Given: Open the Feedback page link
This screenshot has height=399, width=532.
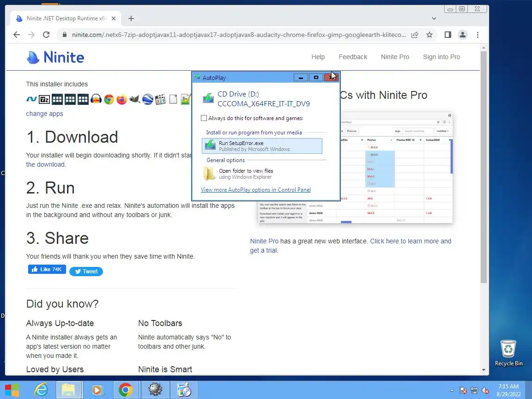Looking at the screenshot, I should 353,57.
